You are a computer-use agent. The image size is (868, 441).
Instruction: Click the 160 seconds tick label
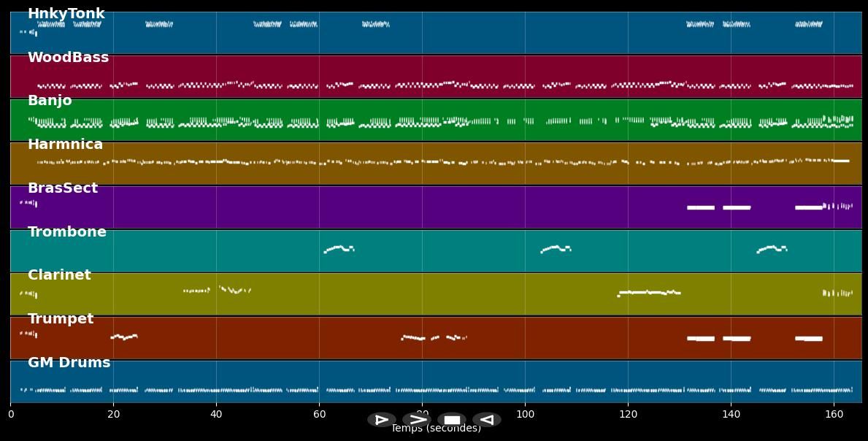pyautogui.click(x=834, y=414)
